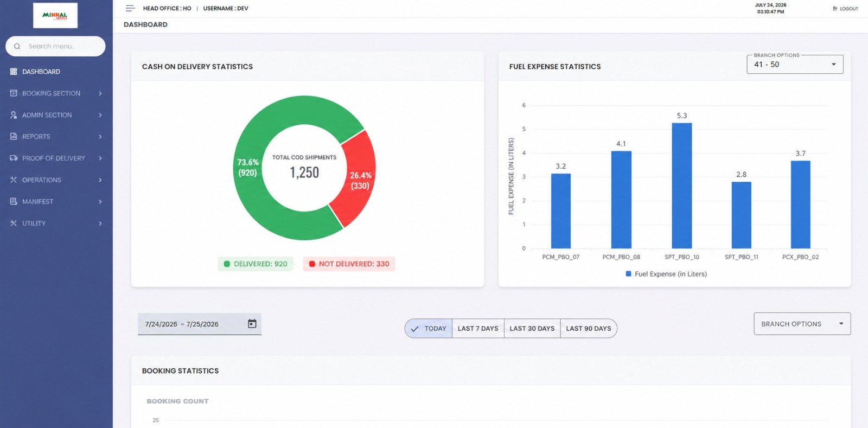This screenshot has width=868, height=428.
Task: Click the Manifest icon in sidebar
Action: (x=14, y=202)
